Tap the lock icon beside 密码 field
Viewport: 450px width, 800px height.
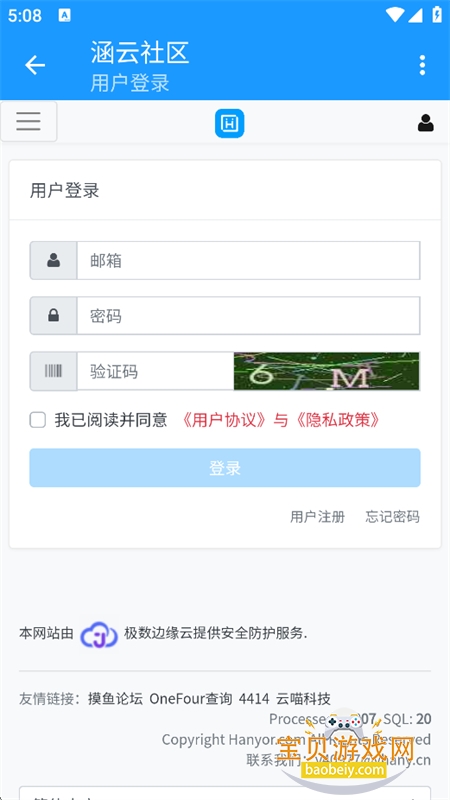tap(54, 316)
